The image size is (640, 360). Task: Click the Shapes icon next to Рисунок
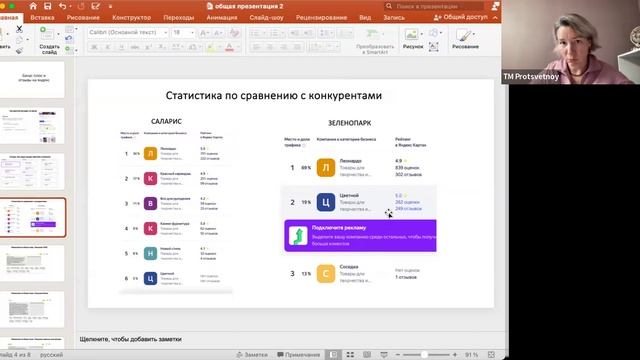[433, 33]
